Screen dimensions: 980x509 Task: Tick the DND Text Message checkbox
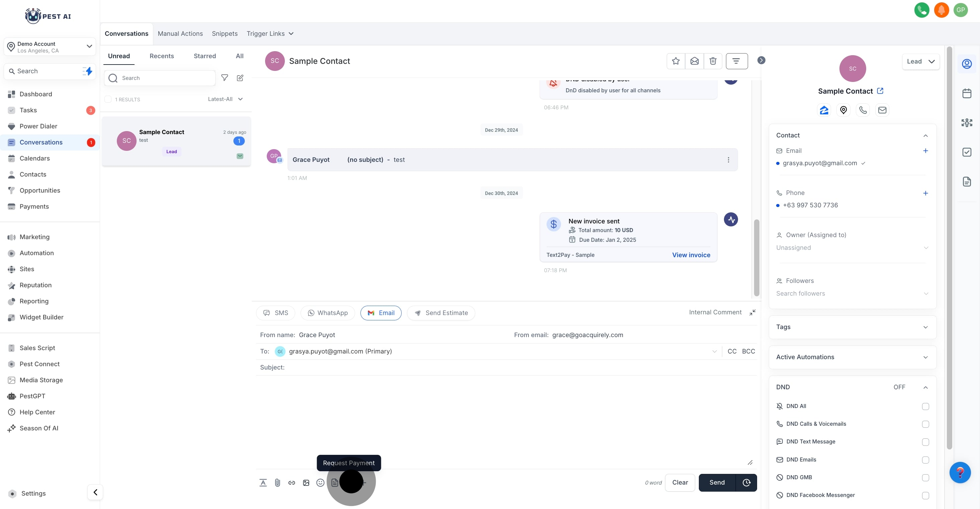coord(925,442)
